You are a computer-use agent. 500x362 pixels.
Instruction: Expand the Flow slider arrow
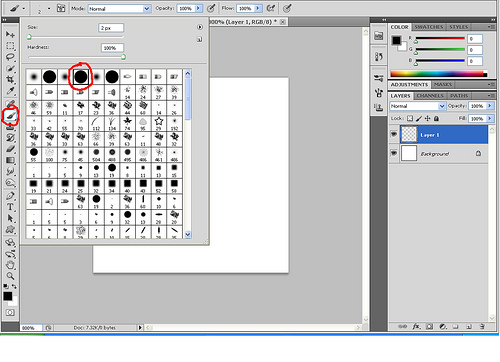tap(258, 8)
